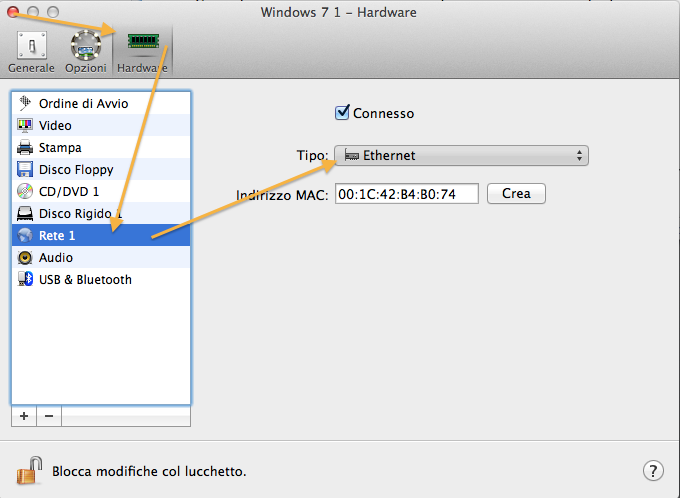This screenshot has width=680, height=498.
Task: Select the Stampa printer item
Action: (101, 147)
